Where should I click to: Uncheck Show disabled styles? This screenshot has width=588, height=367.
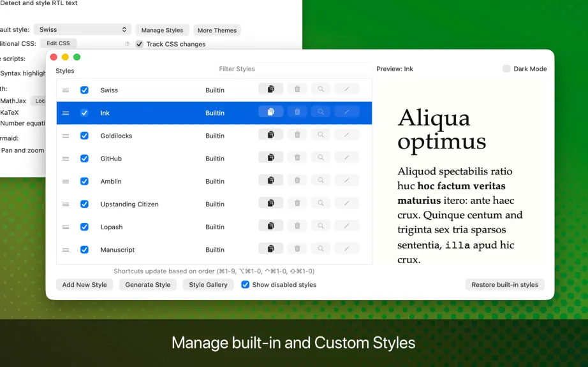(x=246, y=285)
